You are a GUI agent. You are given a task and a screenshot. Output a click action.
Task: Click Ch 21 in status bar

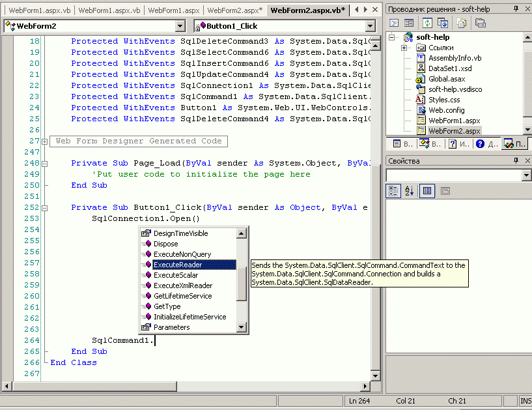[457, 401]
